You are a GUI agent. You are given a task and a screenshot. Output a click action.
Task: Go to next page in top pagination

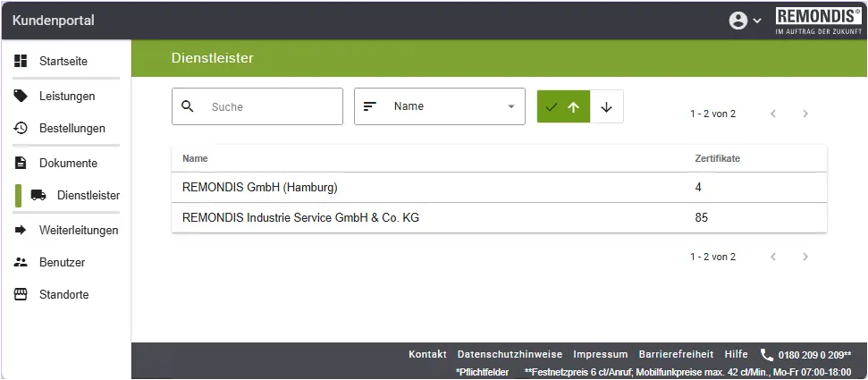click(x=805, y=114)
